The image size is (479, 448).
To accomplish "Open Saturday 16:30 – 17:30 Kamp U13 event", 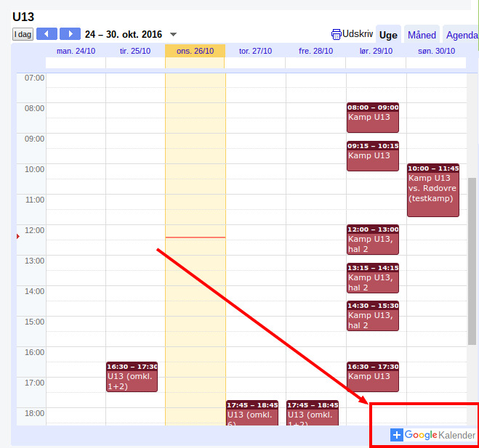I will tap(373, 377).
